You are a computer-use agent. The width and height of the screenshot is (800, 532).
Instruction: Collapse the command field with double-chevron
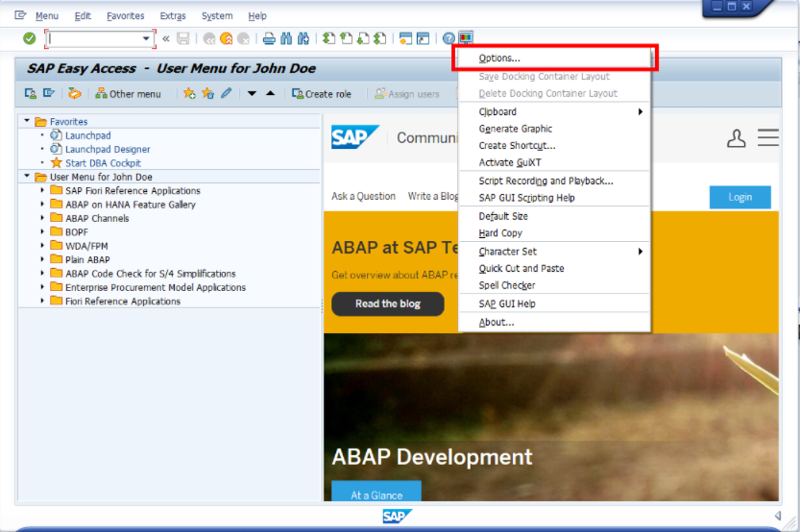(x=166, y=38)
